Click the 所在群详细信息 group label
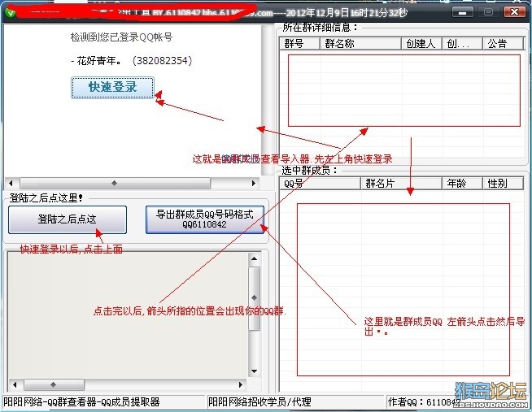The image size is (532, 412). 321,28
